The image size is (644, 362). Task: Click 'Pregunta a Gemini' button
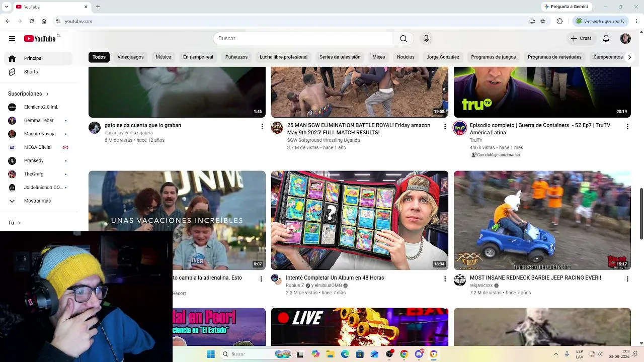click(x=566, y=7)
